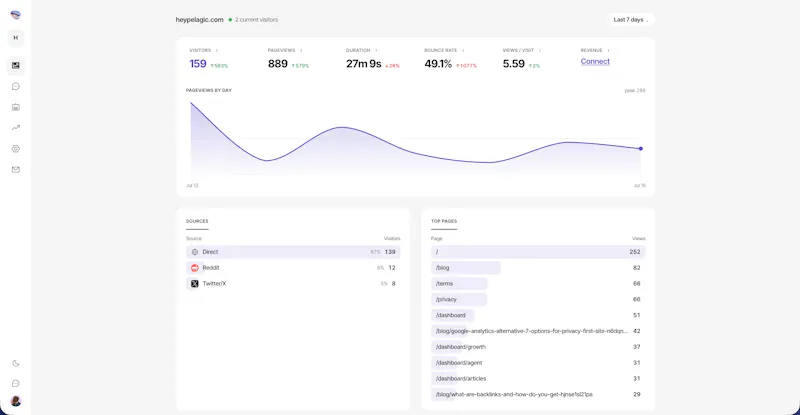The width and height of the screenshot is (800, 415).
Task: Select the /dashboard page row with 51 views
Action: click(538, 315)
